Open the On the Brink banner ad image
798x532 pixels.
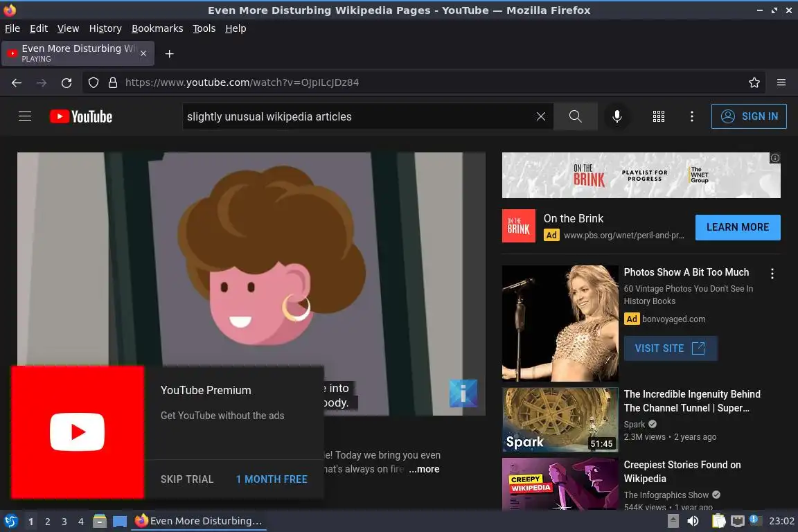tap(641, 175)
